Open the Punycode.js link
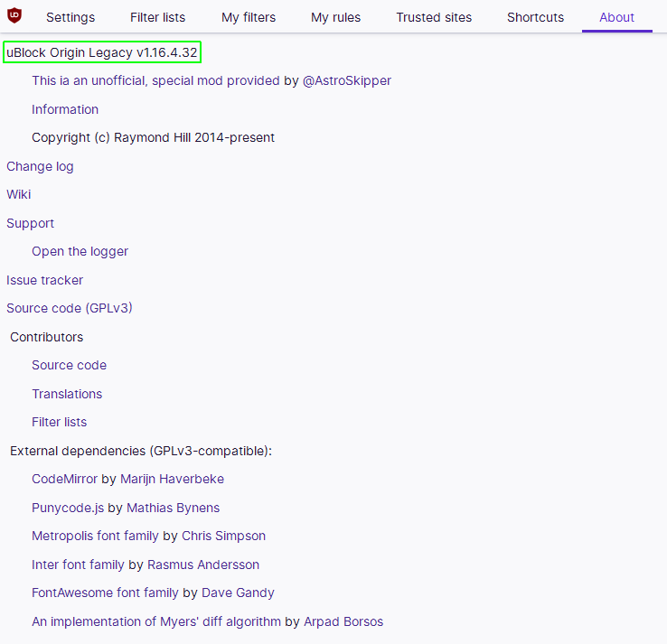The width and height of the screenshot is (667, 644). (68, 508)
